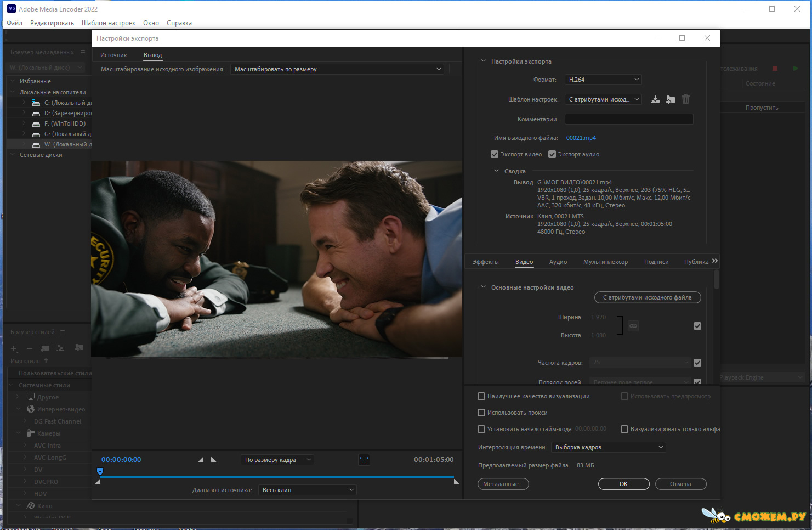The height and width of the screenshot is (530, 812).
Task: Collapse the Основные настройки видео section
Action: pyautogui.click(x=483, y=287)
